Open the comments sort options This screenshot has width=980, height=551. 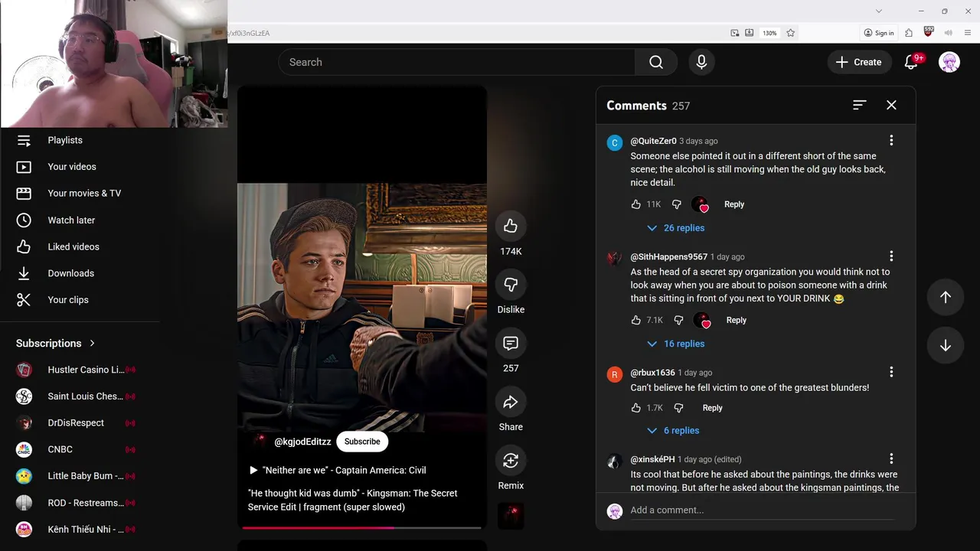coord(860,105)
